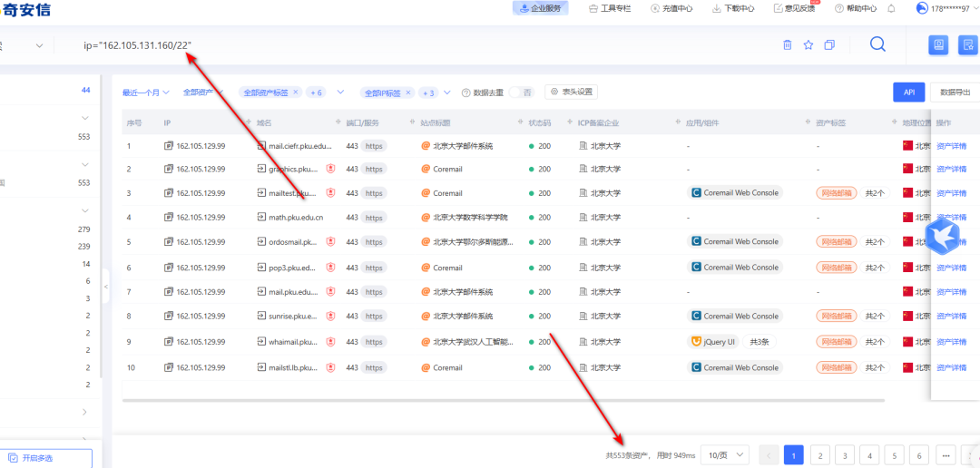Open the 最近一个月 time range dropdown
This screenshot has width=980, height=468.
point(145,93)
